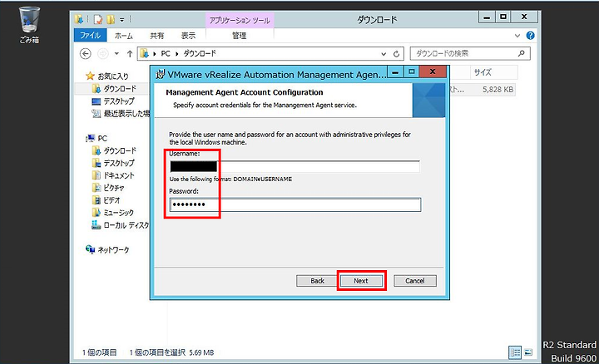Select ドキュメント in navigation pane
Screen dimensions: 599x364
[119, 175]
